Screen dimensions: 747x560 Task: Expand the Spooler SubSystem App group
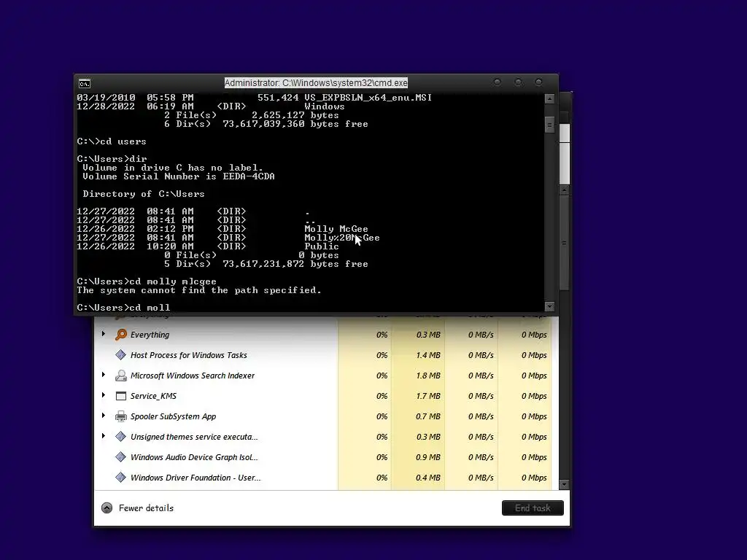[104, 415]
